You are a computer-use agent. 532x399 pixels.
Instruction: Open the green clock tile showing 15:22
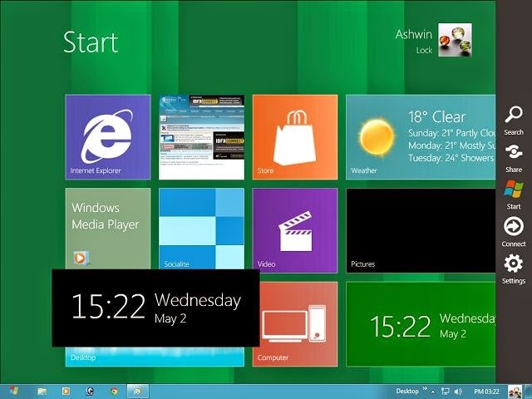point(421,324)
